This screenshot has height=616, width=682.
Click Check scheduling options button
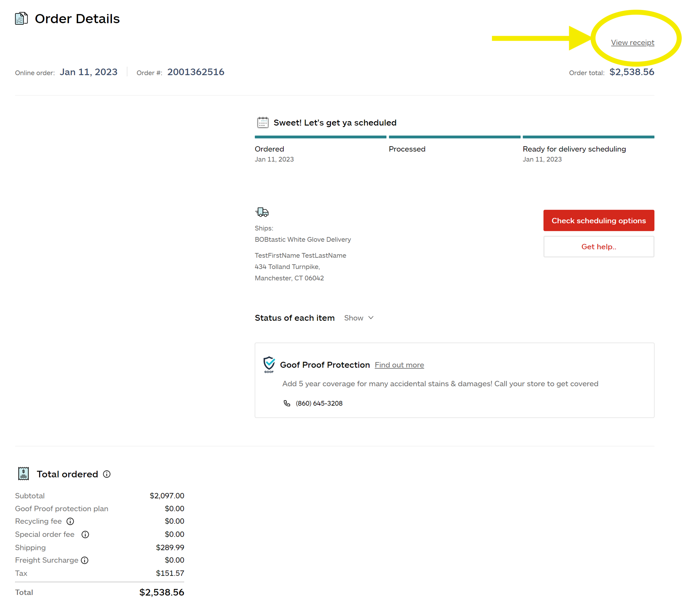coord(598,220)
